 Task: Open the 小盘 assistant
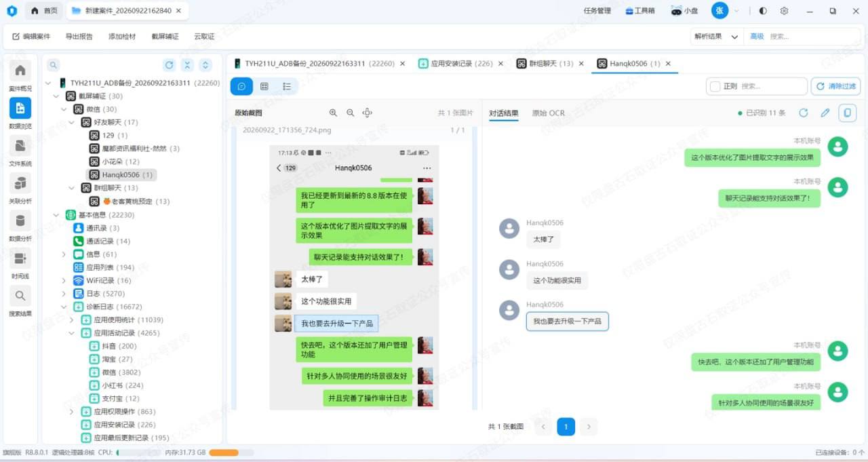click(684, 11)
